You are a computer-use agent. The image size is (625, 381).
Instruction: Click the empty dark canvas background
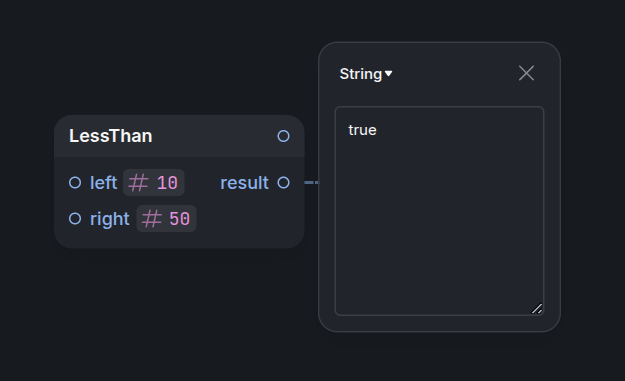click(159, 319)
